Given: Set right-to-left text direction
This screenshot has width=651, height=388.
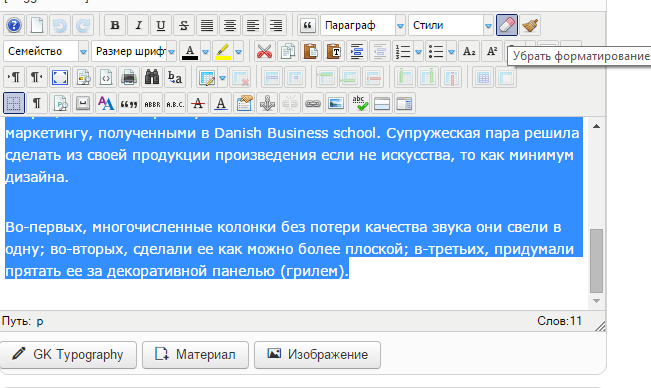Looking at the screenshot, I should (x=37, y=78).
